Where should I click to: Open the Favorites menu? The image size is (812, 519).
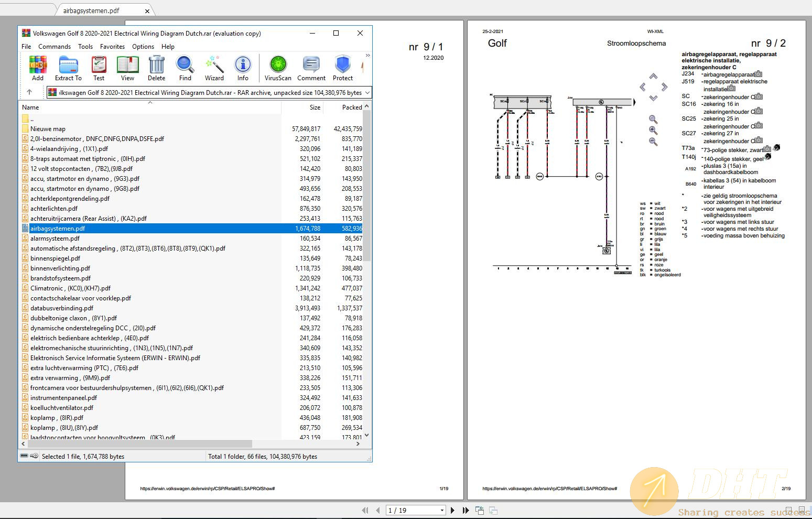coord(112,46)
